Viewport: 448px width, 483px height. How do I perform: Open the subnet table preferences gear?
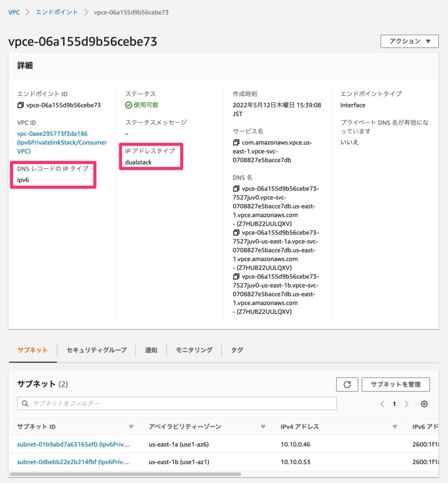tap(424, 404)
